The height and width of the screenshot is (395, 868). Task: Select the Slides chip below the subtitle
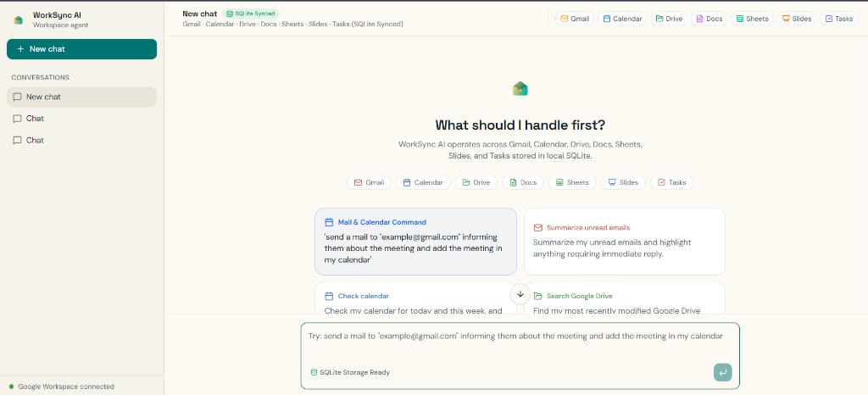(x=623, y=182)
